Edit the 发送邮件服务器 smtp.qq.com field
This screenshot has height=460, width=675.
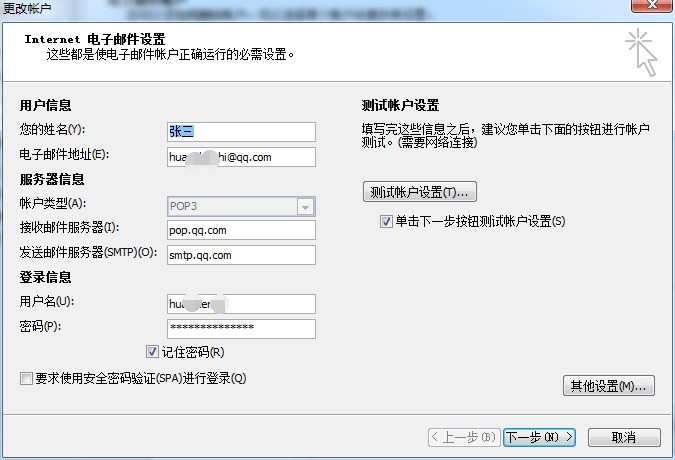(x=241, y=255)
